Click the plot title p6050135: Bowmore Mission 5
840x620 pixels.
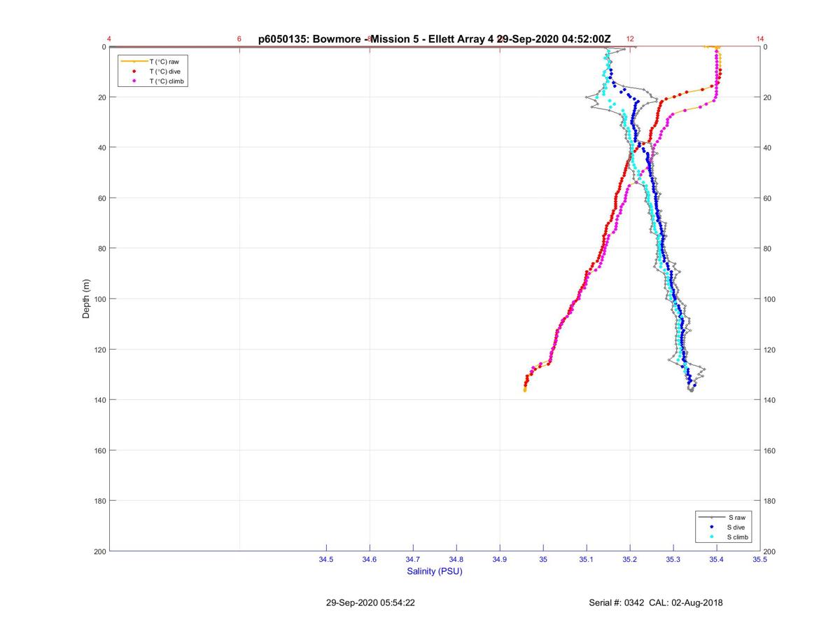point(434,39)
